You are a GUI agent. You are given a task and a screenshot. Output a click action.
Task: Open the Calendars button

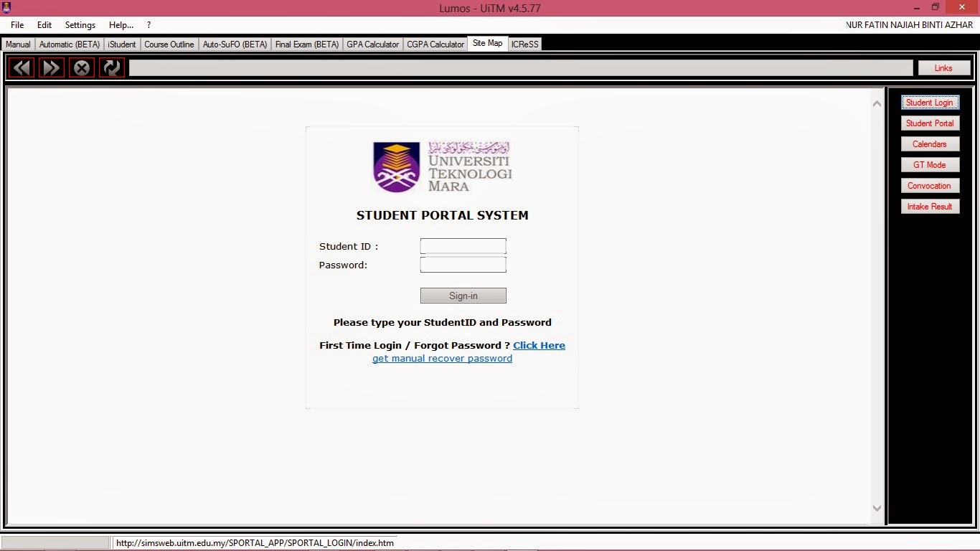pyautogui.click(x=930, y=144)
